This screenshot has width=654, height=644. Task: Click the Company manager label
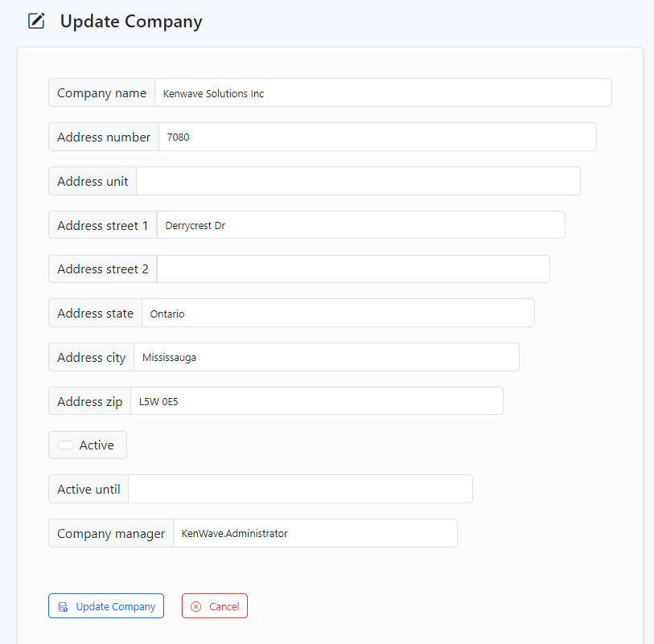coord(111,533)
